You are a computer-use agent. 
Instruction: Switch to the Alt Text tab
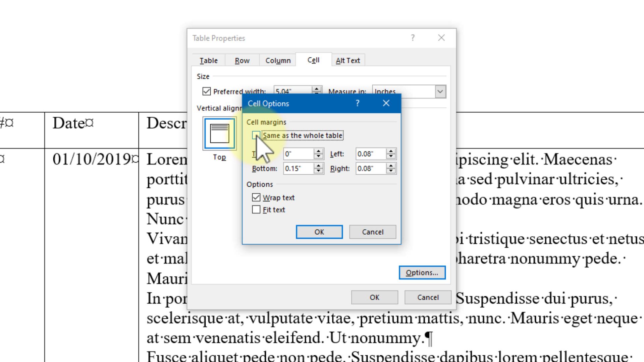[347, 60]
